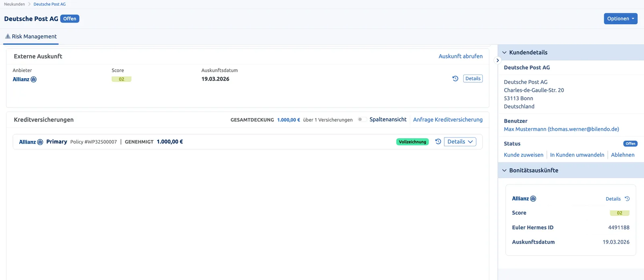Click the Offen status badge in Kundendetails

click(x=630, y=143)
